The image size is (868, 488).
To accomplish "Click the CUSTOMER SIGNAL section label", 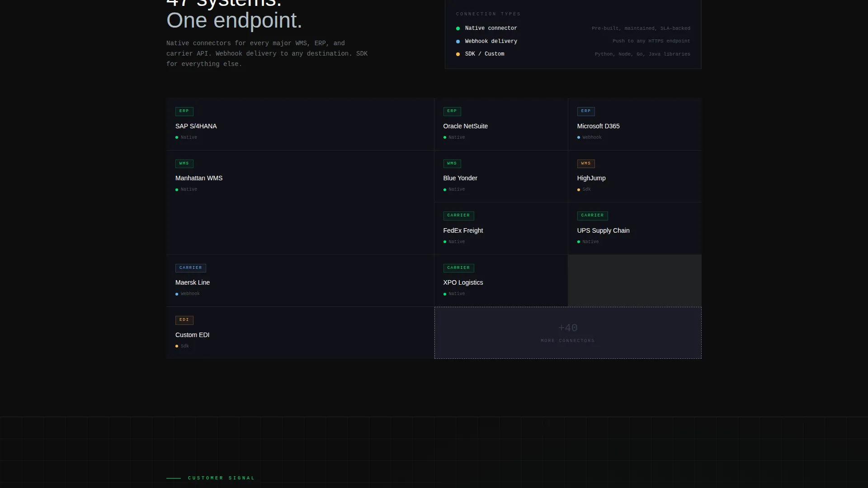I will pos(222,478).
